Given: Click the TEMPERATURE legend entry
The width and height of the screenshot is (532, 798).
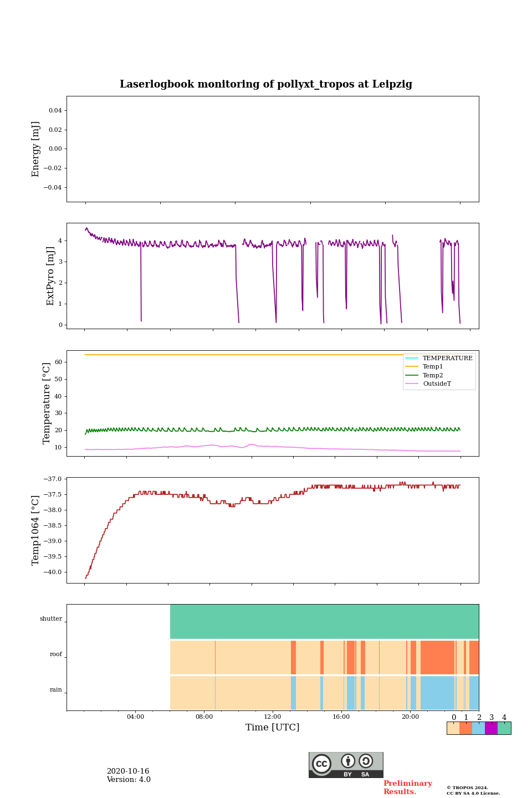Looking at the screenshot, I should [447, 359].
